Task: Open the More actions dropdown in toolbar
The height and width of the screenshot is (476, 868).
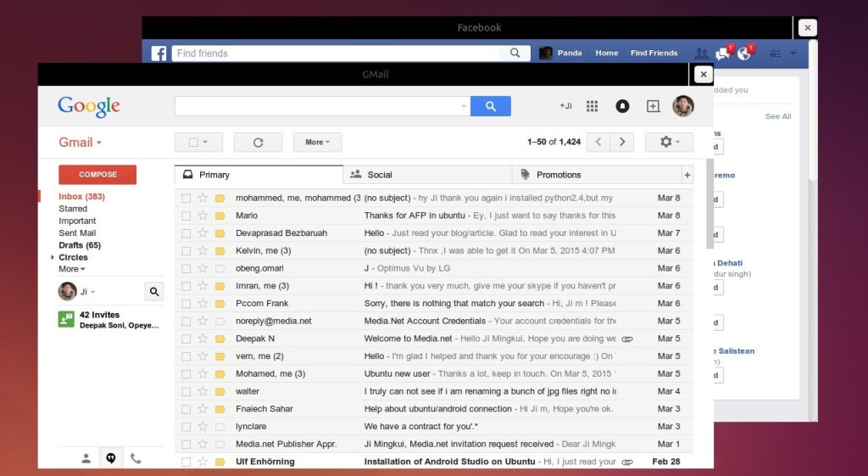Action: [x=317, y=143]
